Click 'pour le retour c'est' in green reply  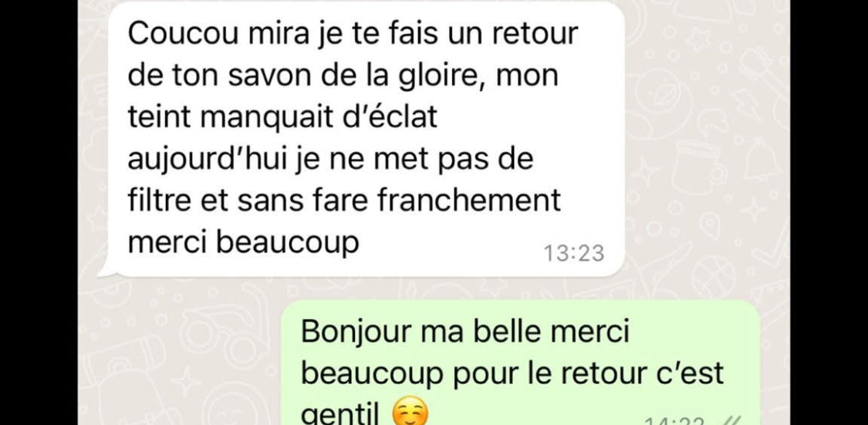[x=589, y=374]
